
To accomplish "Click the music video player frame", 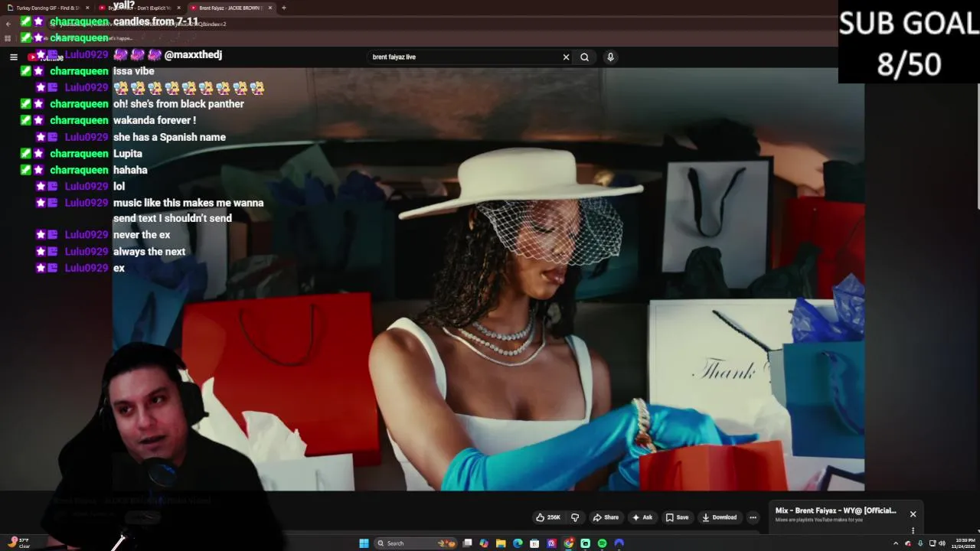I will pyautogui.click(x=488, y=279).
